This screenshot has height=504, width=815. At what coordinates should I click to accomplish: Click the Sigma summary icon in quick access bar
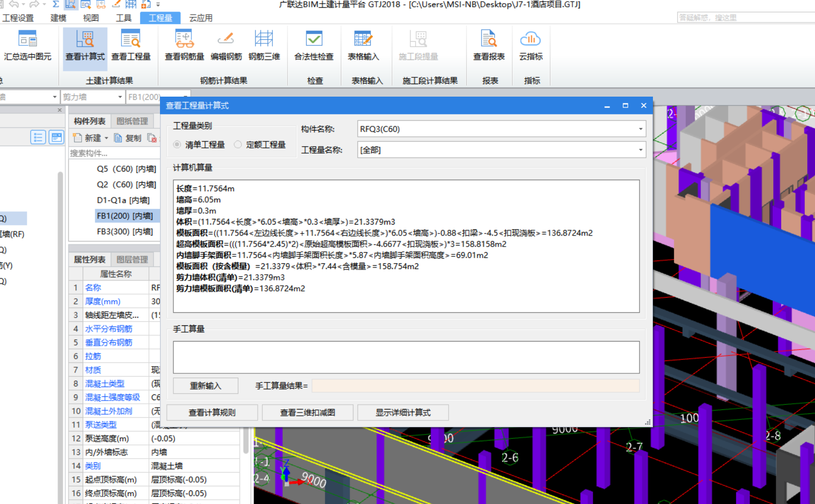point(55,4)
